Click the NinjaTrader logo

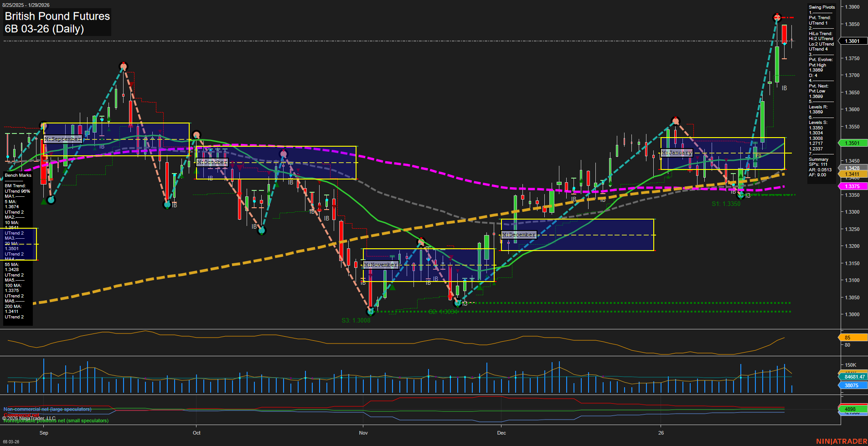tap(842, 441)
